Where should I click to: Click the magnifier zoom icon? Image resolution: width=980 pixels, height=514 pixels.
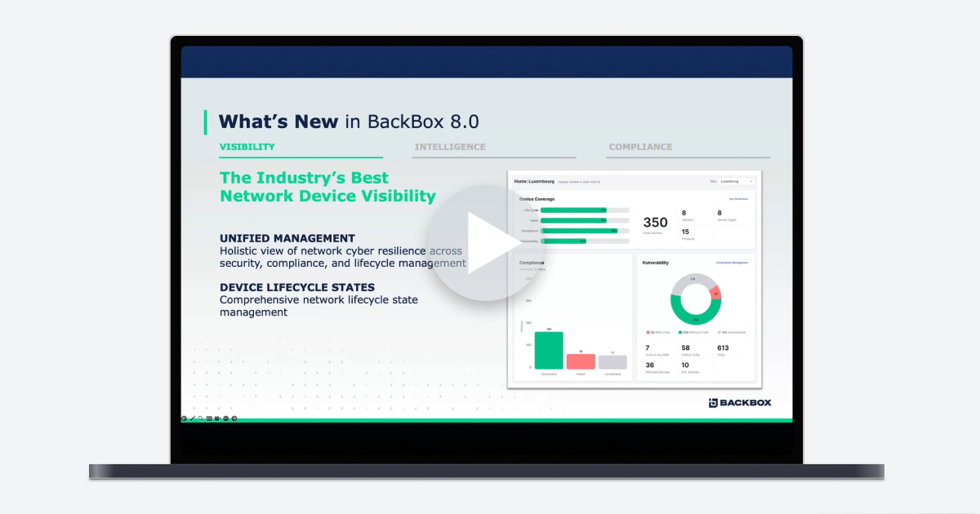pyautogui.click(x=201, y=419)
